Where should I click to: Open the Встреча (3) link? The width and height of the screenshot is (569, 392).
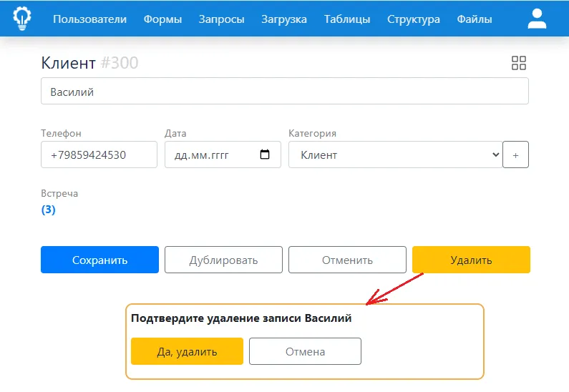48,210
